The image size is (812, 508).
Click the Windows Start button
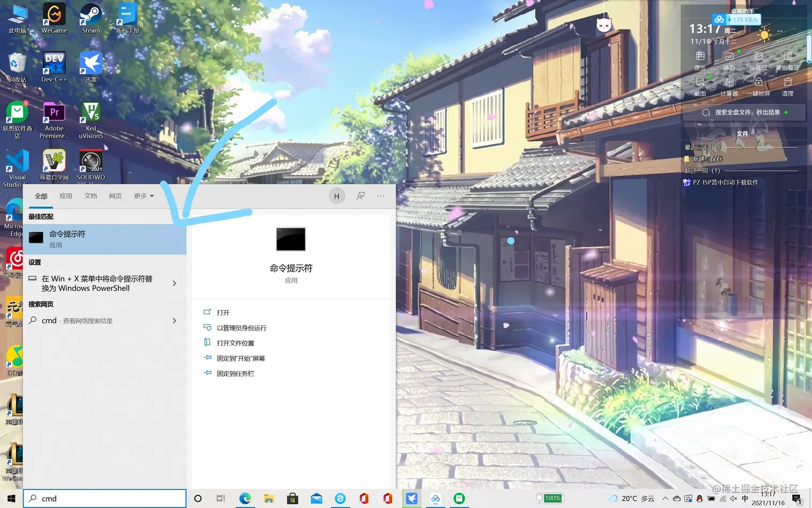pos(11,498)
